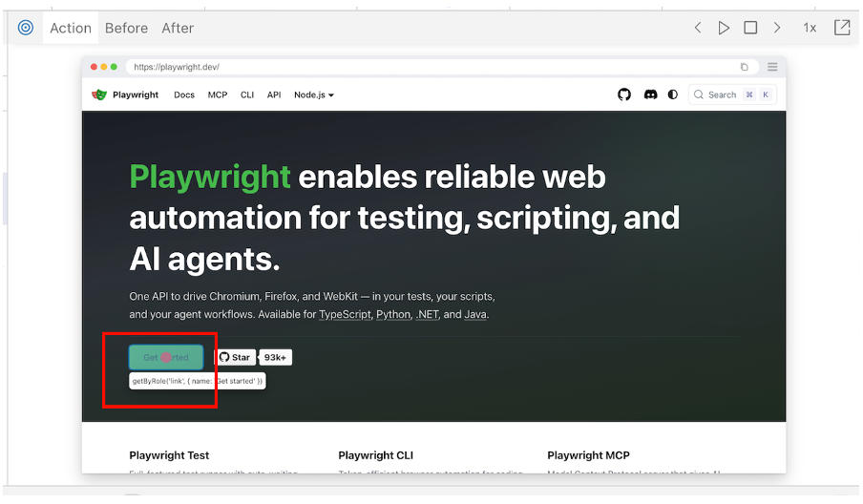Click the Playwright logo home link

(125, 94)
